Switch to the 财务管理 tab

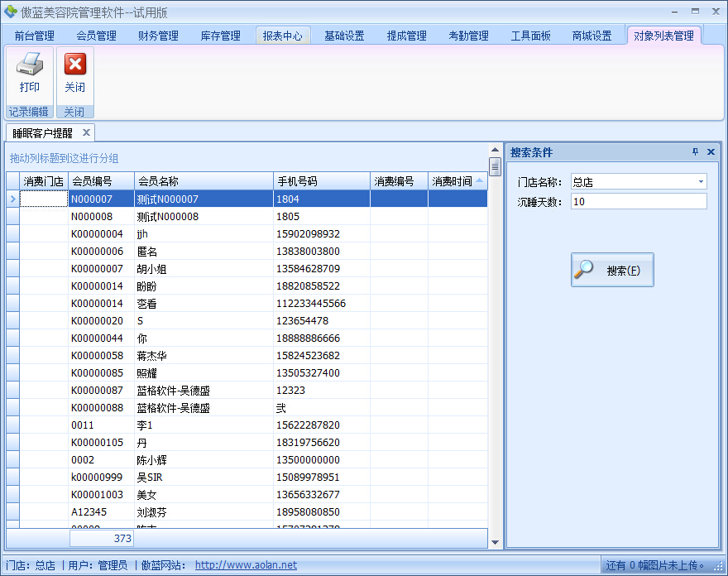coord(158,36)
